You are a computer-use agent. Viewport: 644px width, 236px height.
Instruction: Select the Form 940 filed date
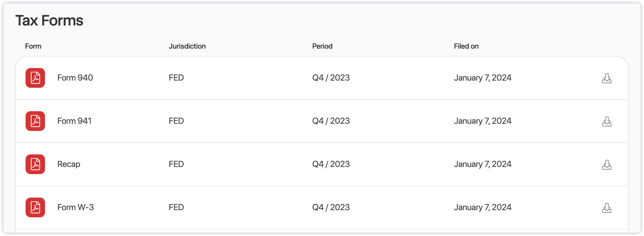click(x=482, y=78)
